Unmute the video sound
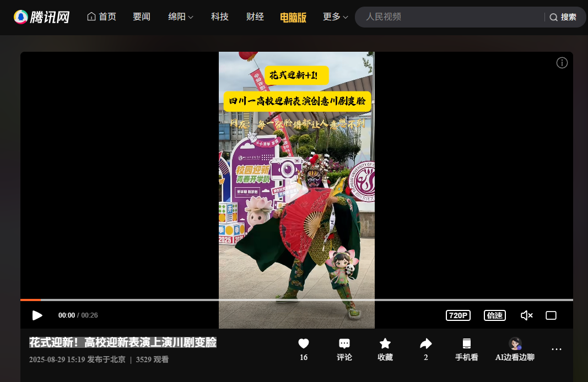 pyautogui.click(x=526, y=315)
